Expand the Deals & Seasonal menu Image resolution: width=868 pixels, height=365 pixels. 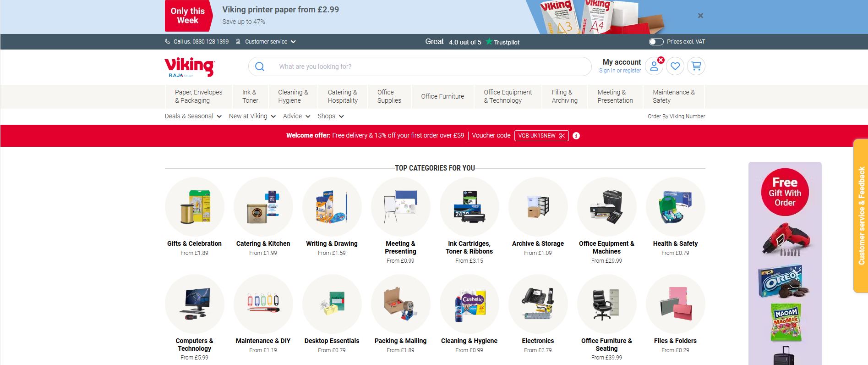pos(193,116)
